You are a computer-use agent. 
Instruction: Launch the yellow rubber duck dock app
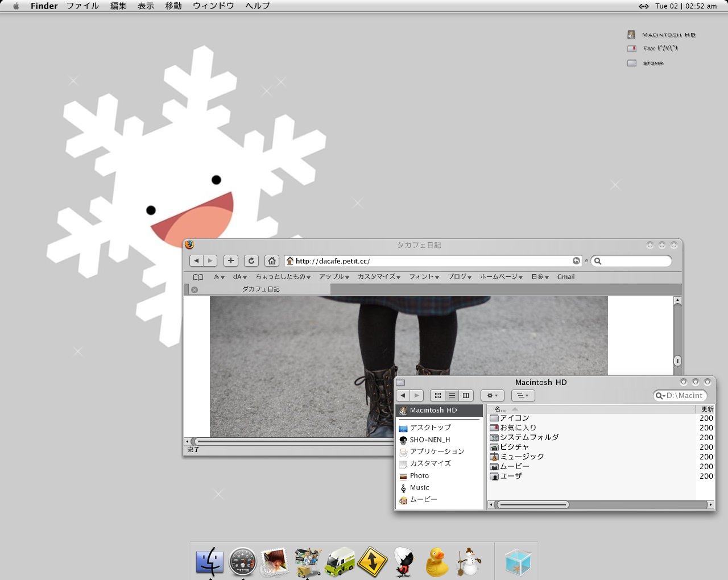coord(437,562)
